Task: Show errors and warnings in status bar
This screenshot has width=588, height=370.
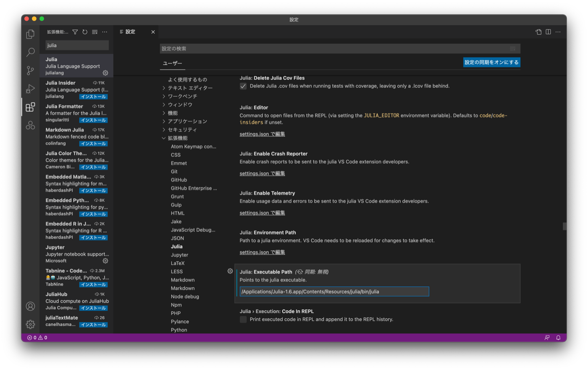Action: coord(37,338)
